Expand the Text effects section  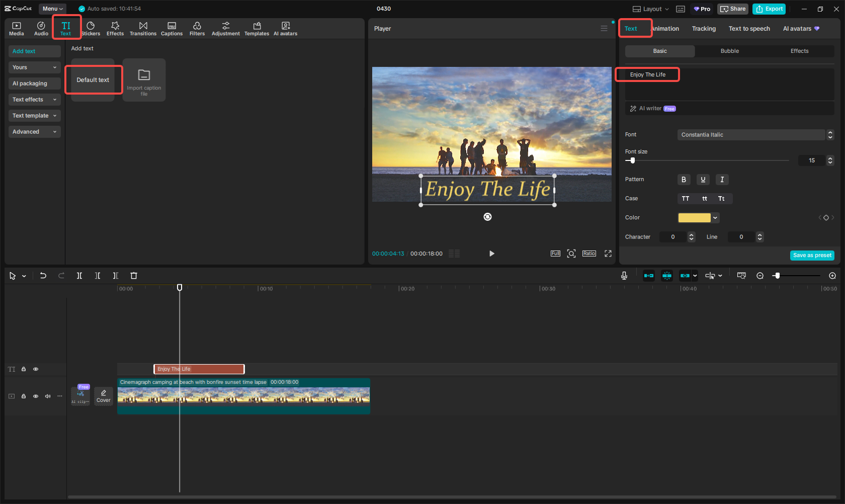34,99
